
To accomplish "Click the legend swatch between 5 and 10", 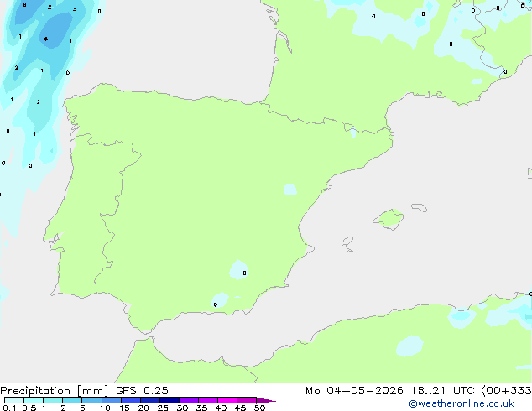I will (x=91, y=400).
